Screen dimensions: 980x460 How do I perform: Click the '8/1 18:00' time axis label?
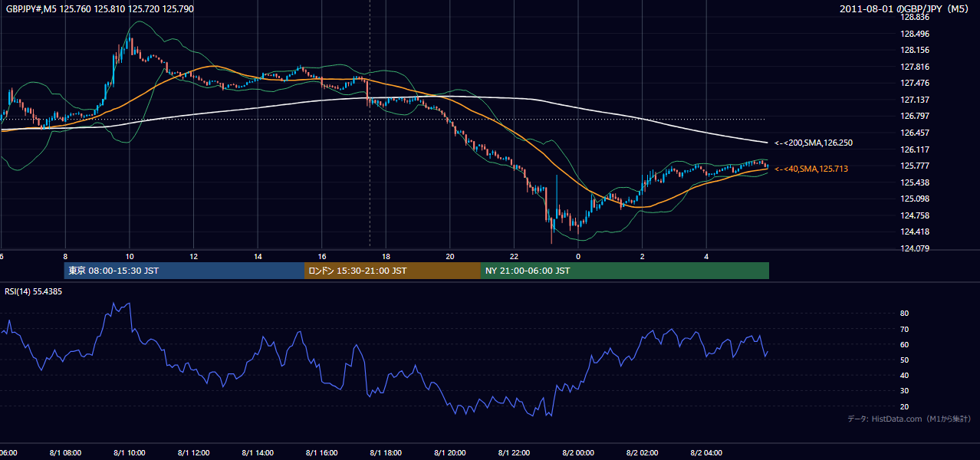coord(386,453)
